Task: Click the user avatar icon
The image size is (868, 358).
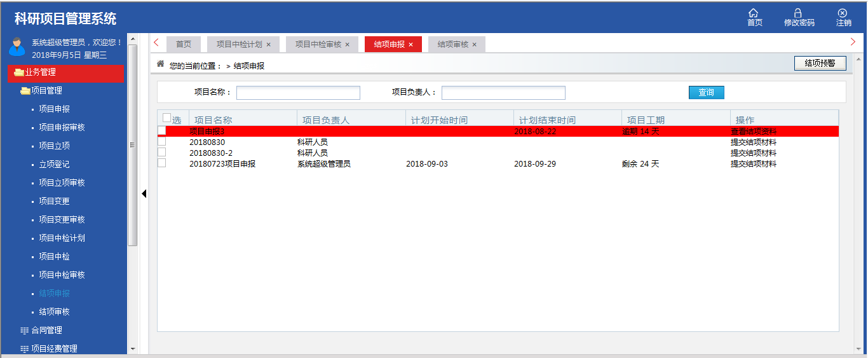Action: (x=17, y=47)
